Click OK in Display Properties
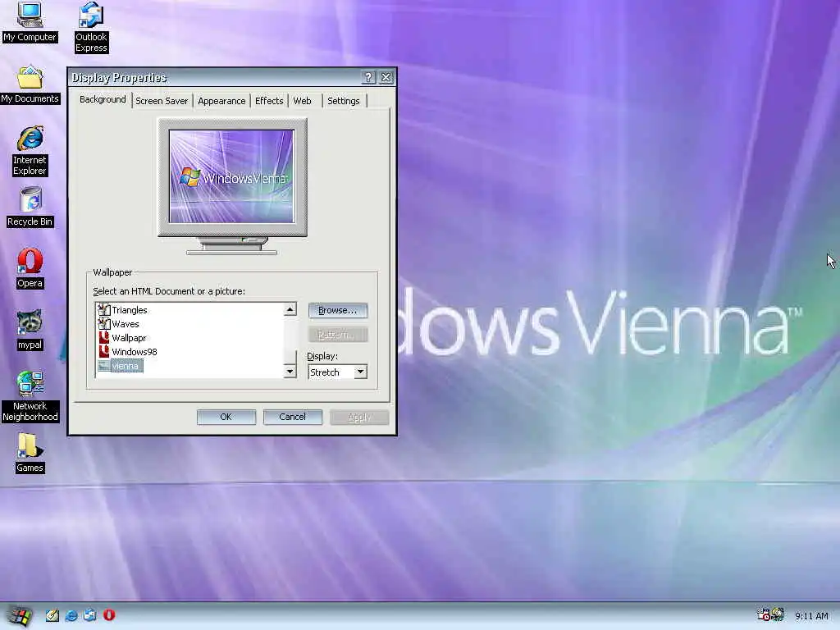Image resolution: width=840 pixels, height=630 pixels. [226, 417]
